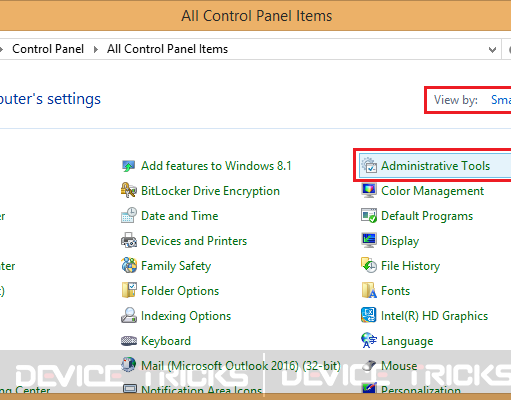Click the BitLocker Drive Encryption icon
Image resolution: width=511 pixels, height=400 pixels.
pos(128,191)
